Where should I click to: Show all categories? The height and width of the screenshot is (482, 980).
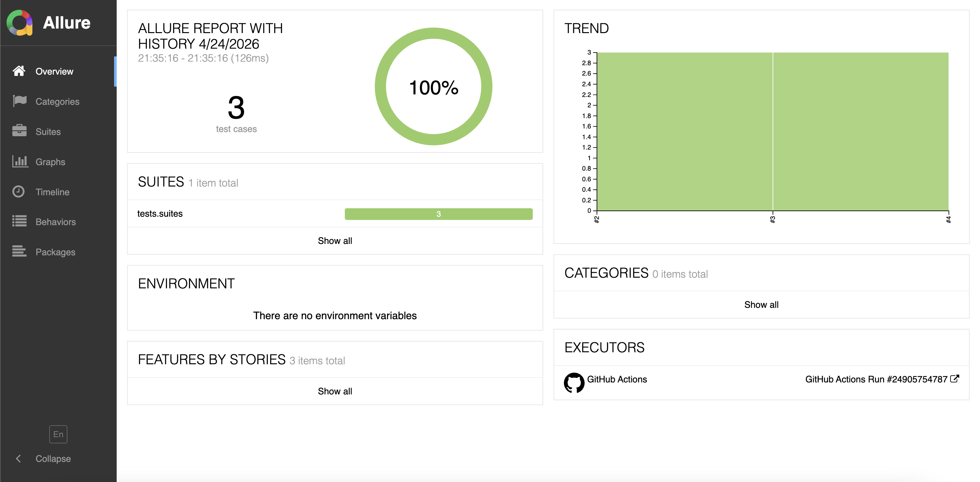click(x=761, y=305)
